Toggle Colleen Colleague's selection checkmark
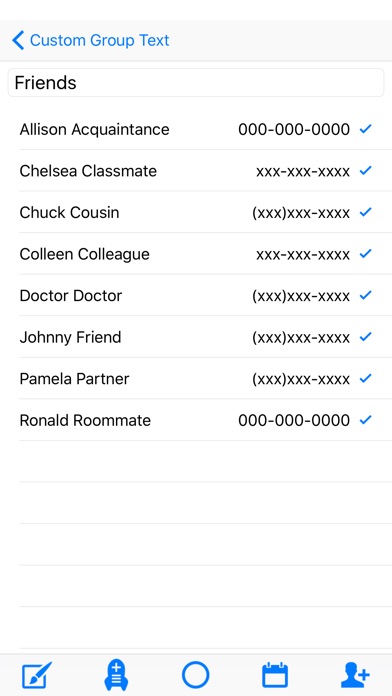 (x=365, y=254)
